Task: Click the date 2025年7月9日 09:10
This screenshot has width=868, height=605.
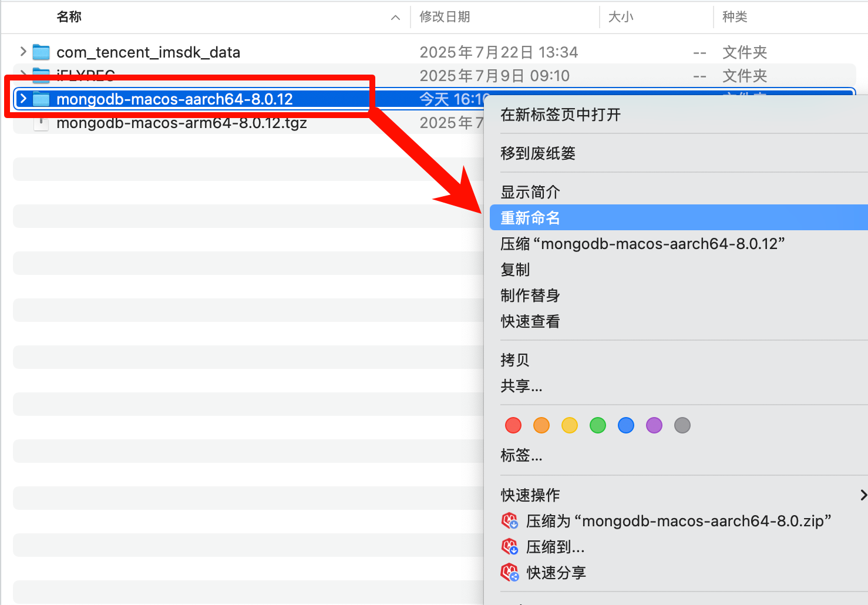Action: click(x=494, y=76)
